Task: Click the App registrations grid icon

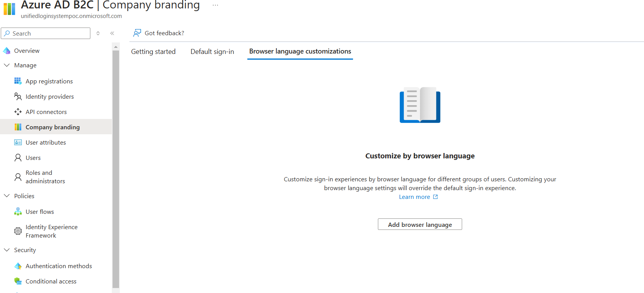Action: [x=18, y=81]
